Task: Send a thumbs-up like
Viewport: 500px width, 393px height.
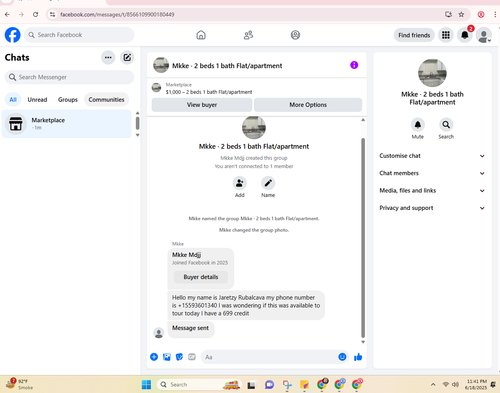Action: (x=358, y=357)
